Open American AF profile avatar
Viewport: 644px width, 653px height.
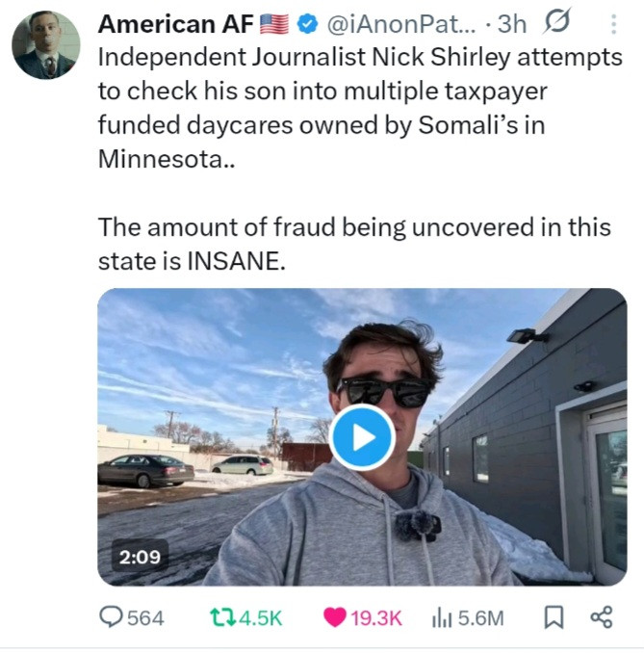click(x=46, y=44)
